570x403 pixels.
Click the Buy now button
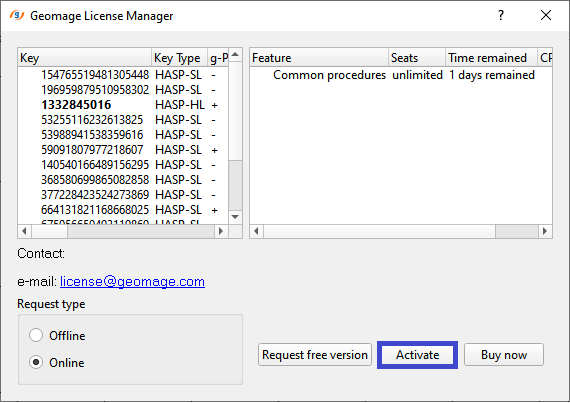click(x=504, y=355)
